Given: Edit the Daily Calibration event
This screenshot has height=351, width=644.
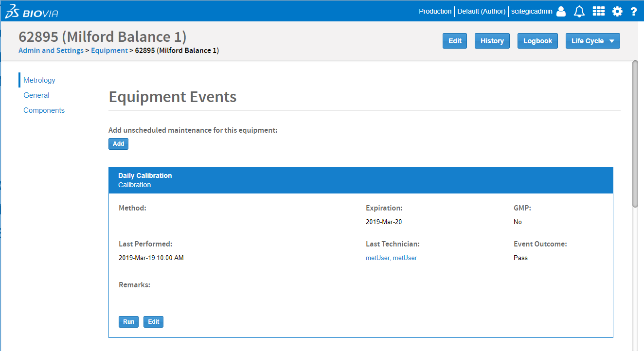Looking at the screenshot, I should [153, 322].
